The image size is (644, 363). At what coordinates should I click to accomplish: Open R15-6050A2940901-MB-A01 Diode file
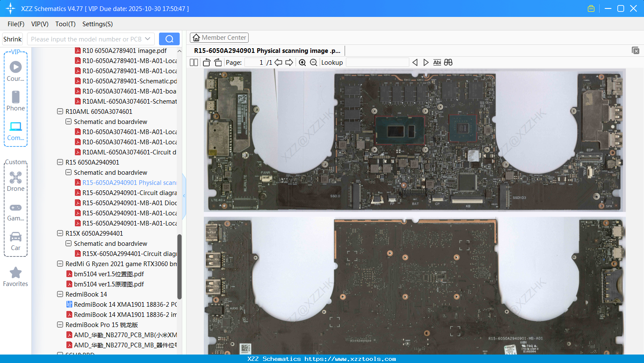pyautogui.click(x=126, y=203)
